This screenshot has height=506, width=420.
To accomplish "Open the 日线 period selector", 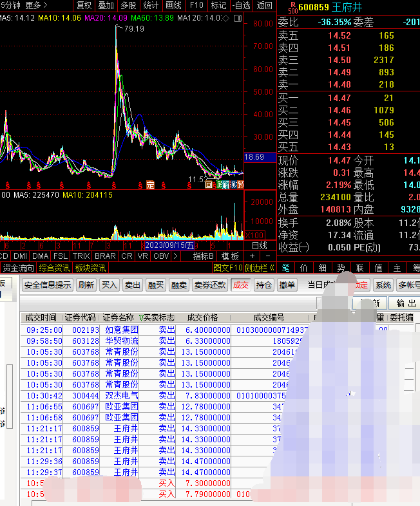I will point(260,245).
